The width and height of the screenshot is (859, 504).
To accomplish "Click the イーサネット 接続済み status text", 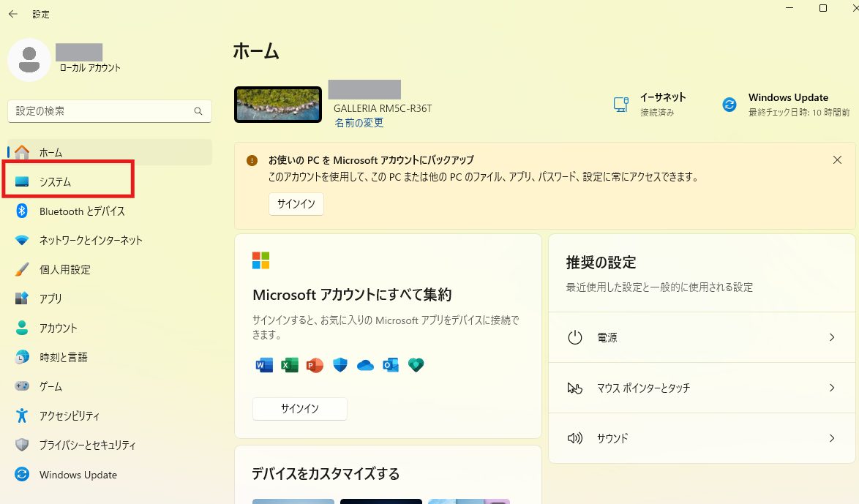I will (x=663, y=104).
